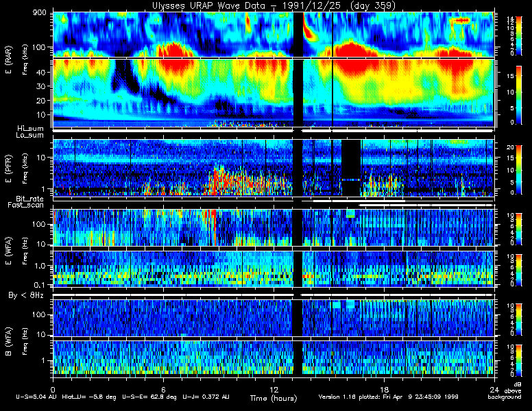Click the E (PFR) spectrogram panel
Screen dimensions: 532x411
pos(274,168)
